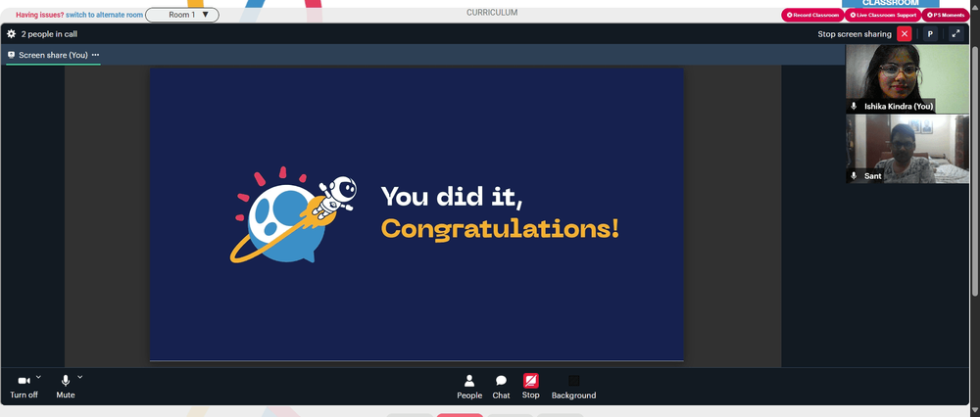Click the PS Moments button

click(945, 15)
